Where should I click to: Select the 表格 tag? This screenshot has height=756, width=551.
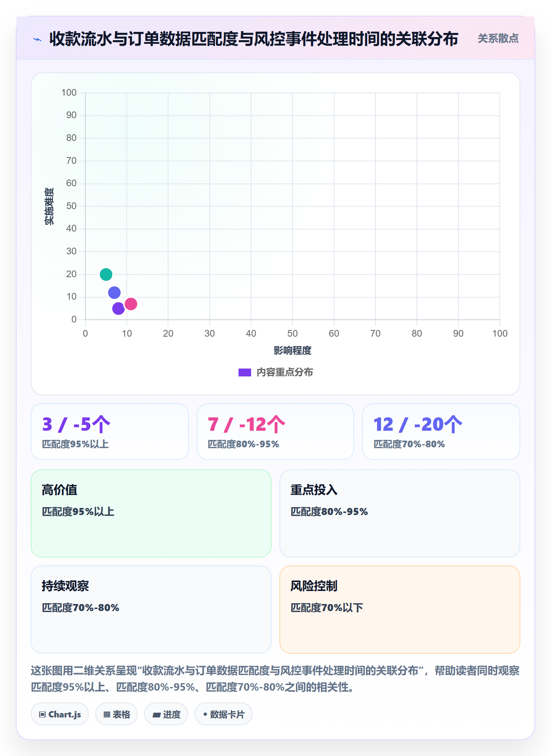pyautogui.click(x=116, y=714)
